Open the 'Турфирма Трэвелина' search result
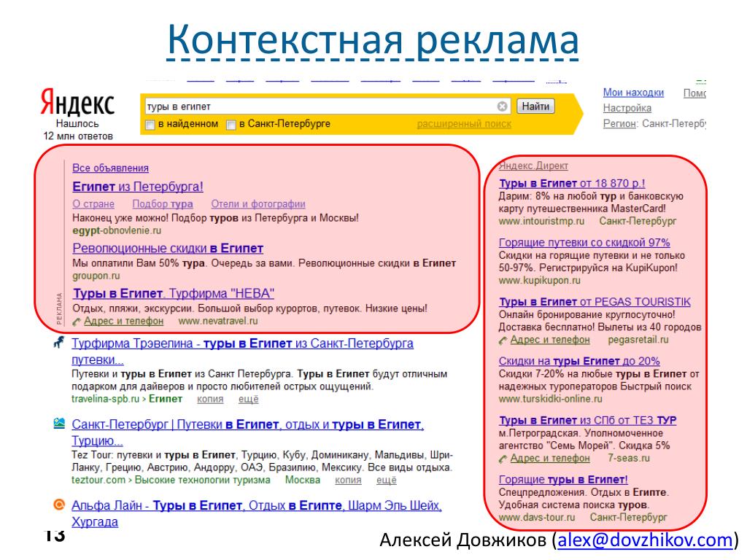 (x=242, y=343)
